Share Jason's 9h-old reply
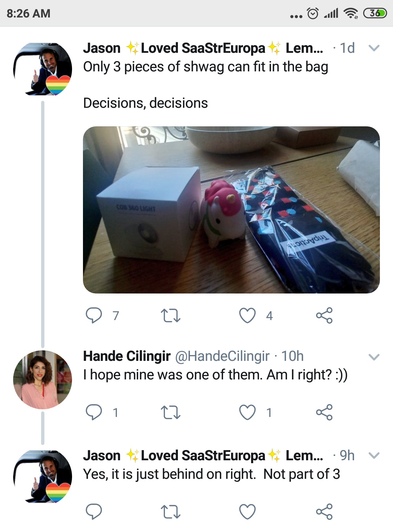Screen dimensions: 393x532 pyautogui.click(x=324, y=512)
